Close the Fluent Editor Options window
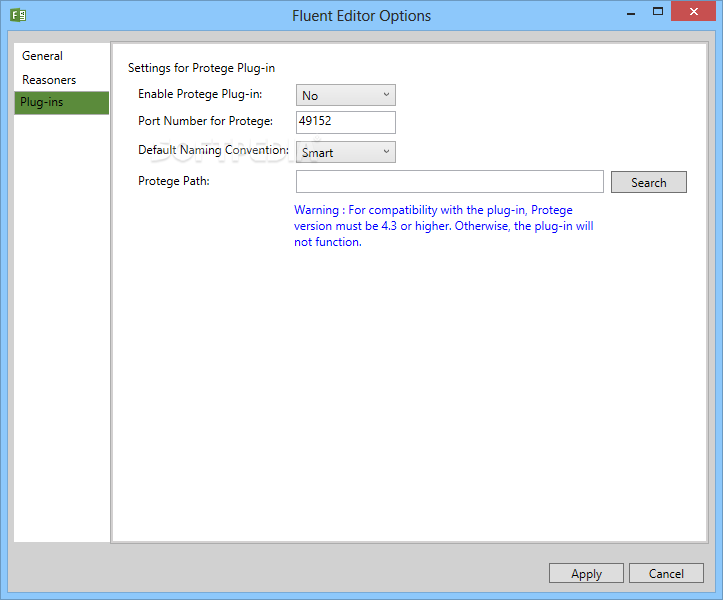Image resolution: width=723 pixels, height=600 pixels. (693, 12)
